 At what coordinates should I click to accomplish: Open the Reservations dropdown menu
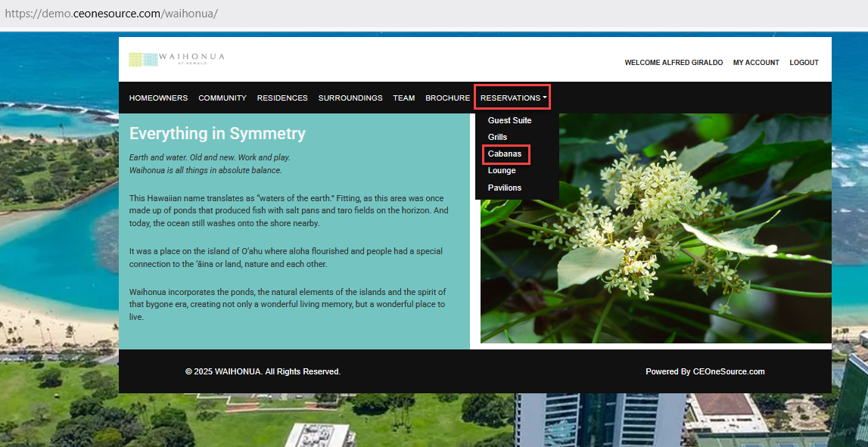click(512, 98)
